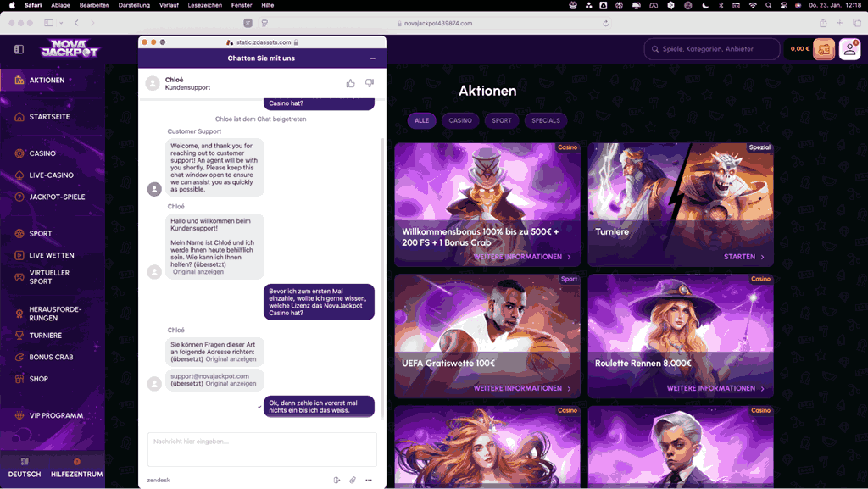Screen dimensions: 868x489
Task: Open the orange wallet deposit icon
Action: point(823,49)
